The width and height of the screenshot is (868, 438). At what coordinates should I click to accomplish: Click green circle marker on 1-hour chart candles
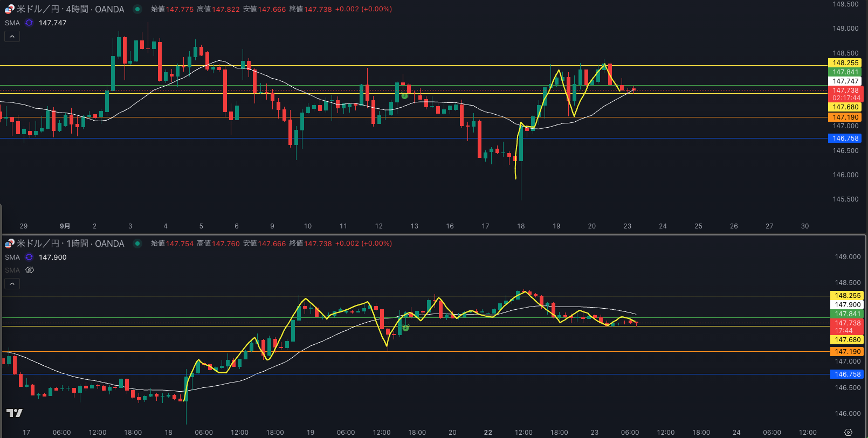[405, 328]
